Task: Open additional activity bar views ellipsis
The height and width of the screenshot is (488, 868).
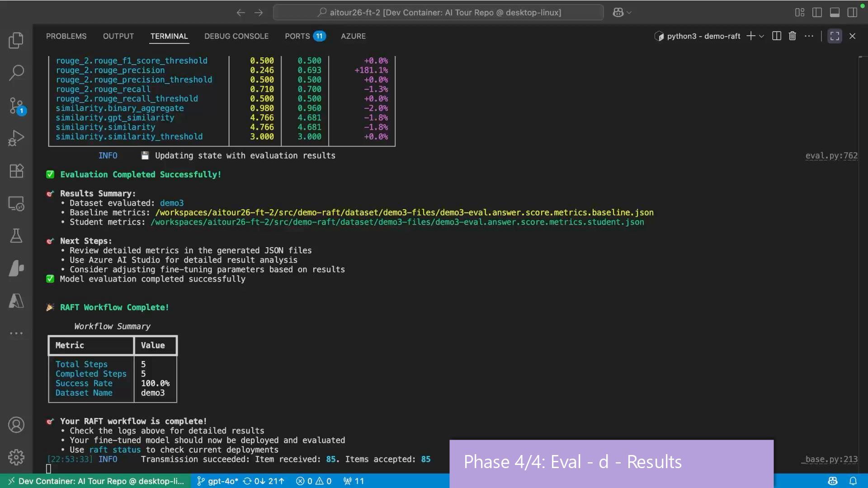Action: [16, 333]
